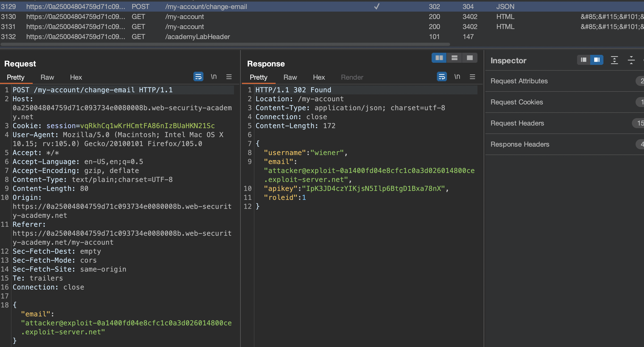
Task: Select history row 3130 GET /my-account
Action: tap(184, 17)
